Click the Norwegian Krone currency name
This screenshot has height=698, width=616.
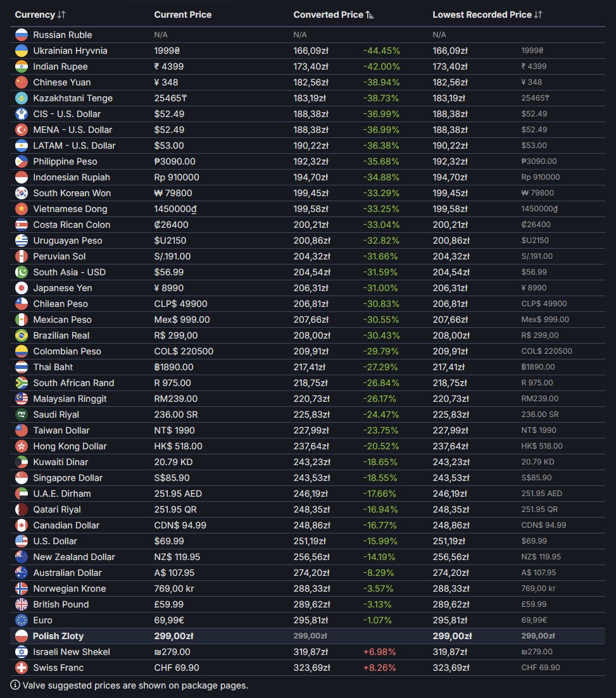[70, 589]
